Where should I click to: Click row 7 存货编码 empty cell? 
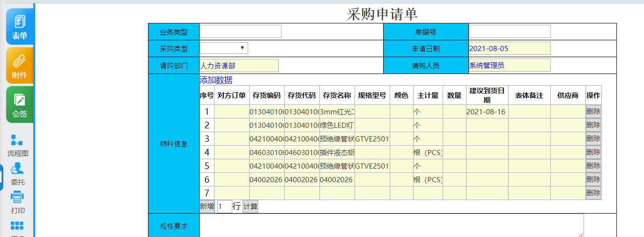coord(267,193)
